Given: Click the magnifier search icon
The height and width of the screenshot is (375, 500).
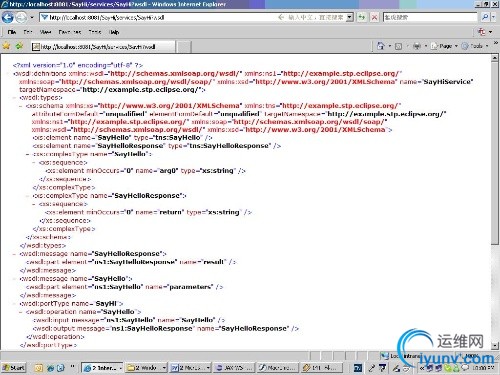Looking at the screenshot, I should click(485, 17).
